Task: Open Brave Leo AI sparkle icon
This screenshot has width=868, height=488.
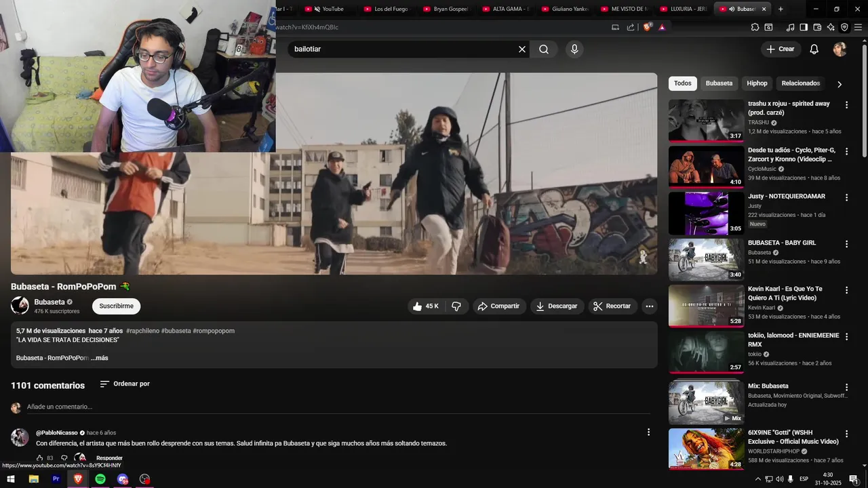Action: pyautogui.click(x=831, y=27)
